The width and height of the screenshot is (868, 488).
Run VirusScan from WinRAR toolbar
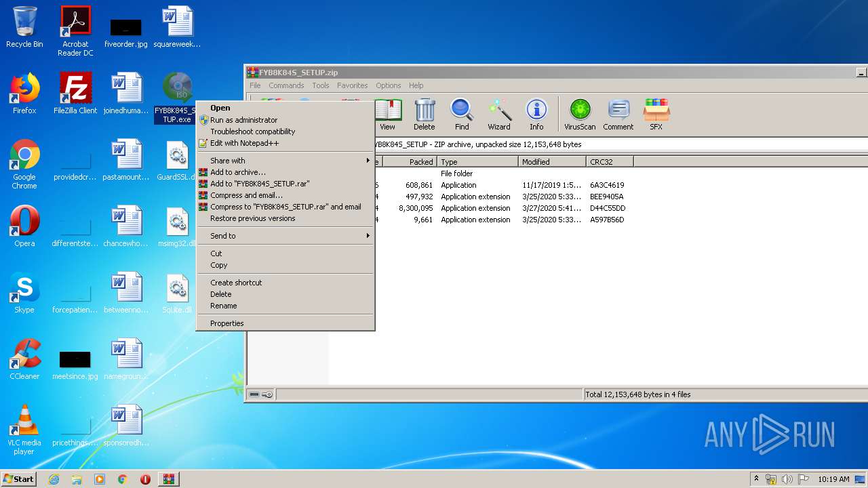(x=580, y=114)
